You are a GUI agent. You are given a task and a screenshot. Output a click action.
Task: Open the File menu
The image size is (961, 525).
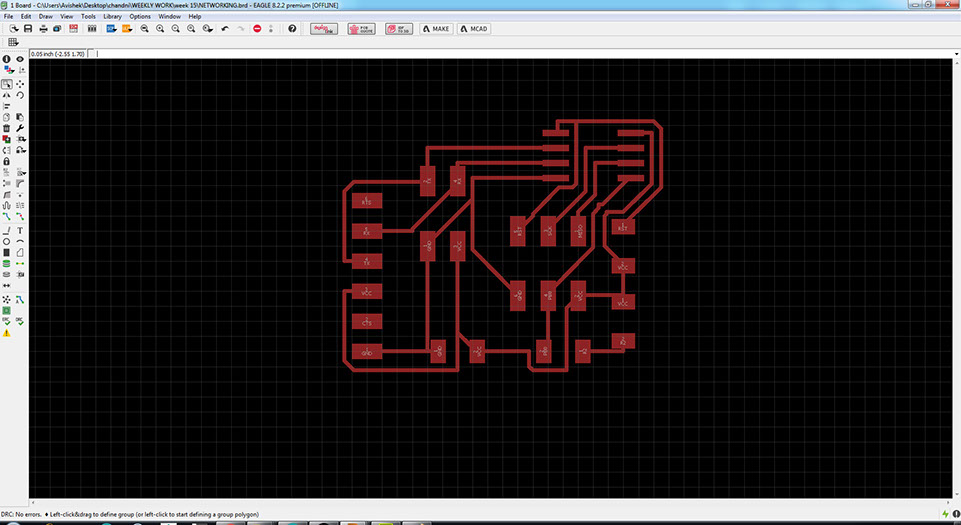(9, 17)
